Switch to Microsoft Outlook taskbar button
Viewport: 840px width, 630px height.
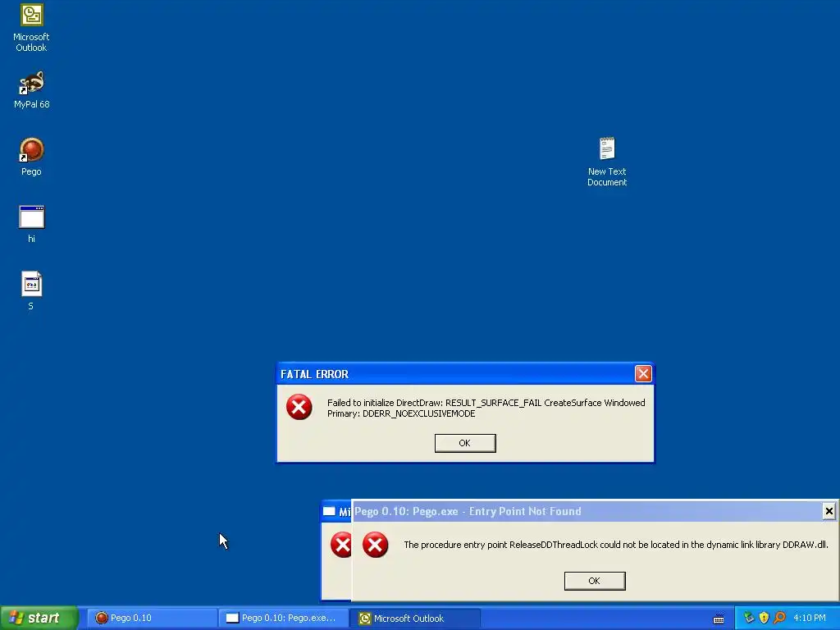[416, 619]
